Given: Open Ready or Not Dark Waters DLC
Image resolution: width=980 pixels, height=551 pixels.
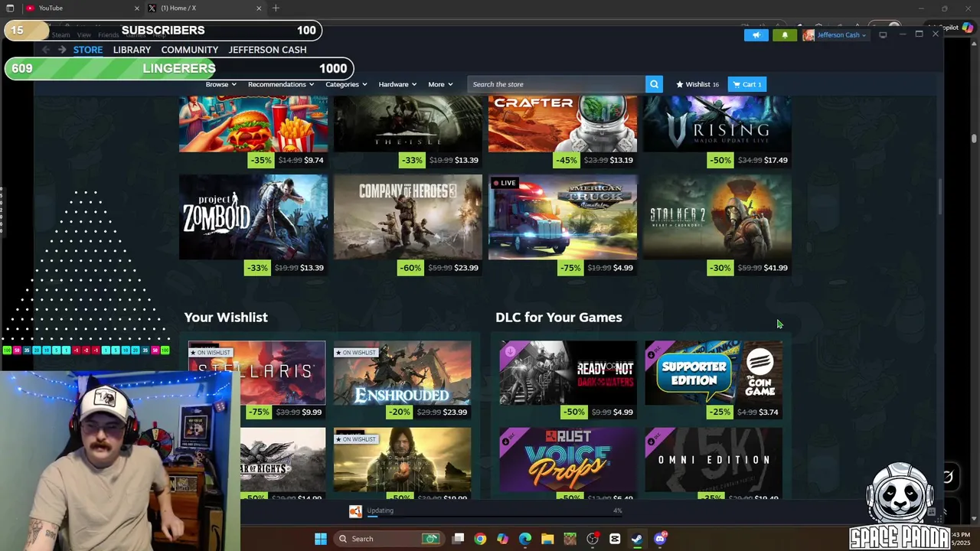Looking at the screenshot, I should tap(568, 373).
